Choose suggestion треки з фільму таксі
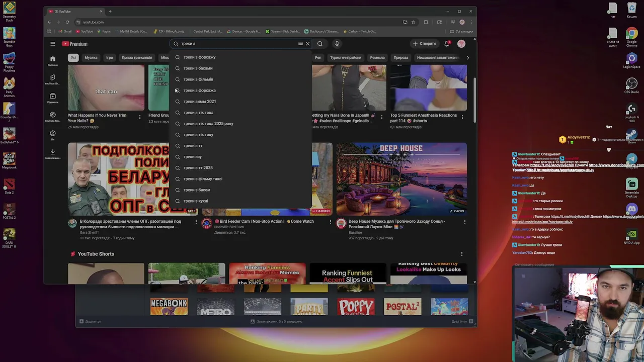Image resolution: width=644 pixels, height=362 pixels. 240,179
